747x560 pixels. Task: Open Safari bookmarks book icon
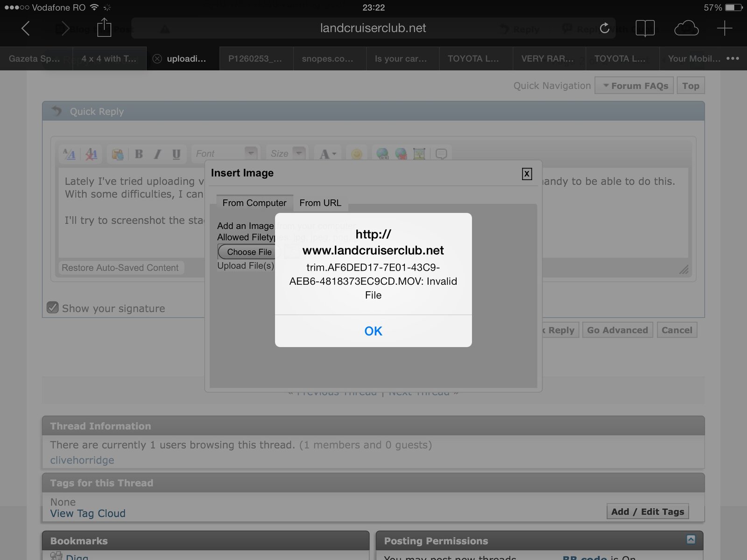click(x=645, y=28)
